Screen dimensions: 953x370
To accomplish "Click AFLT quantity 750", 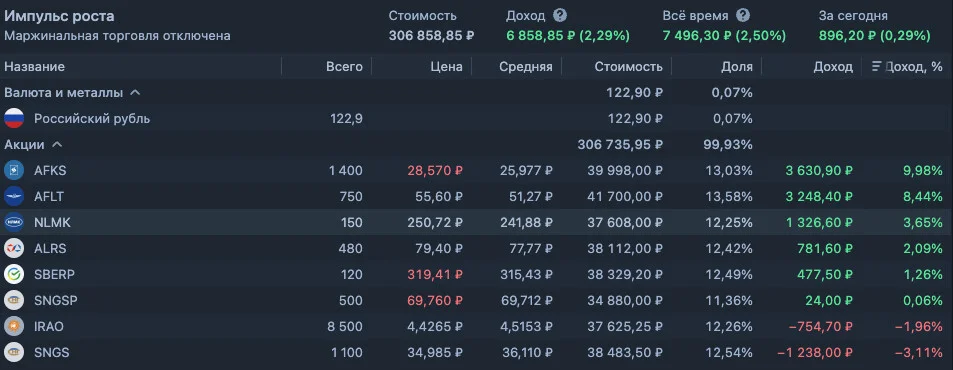I will tap(351, 197).
